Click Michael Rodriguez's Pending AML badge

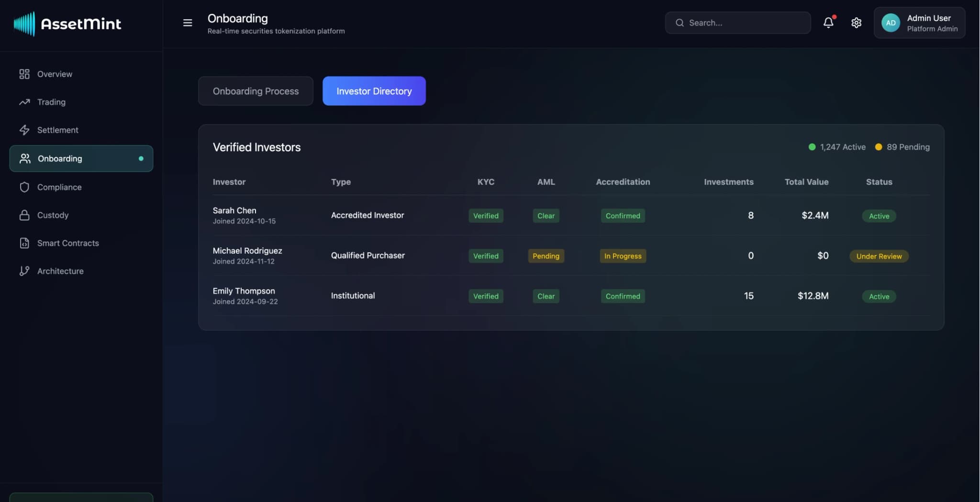546,256
